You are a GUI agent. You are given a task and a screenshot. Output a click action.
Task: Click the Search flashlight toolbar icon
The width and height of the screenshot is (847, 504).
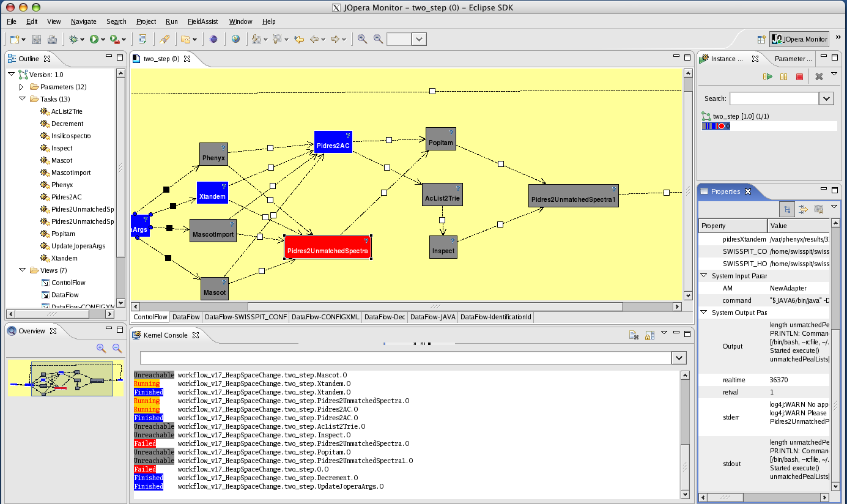coord(165,39)
